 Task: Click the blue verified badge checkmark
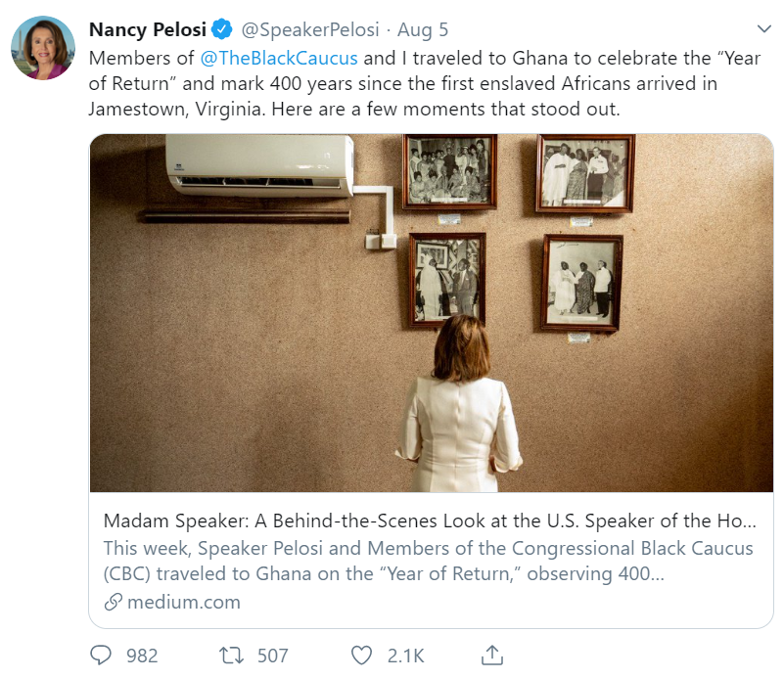pyautogui.click(x=222, y=29)
